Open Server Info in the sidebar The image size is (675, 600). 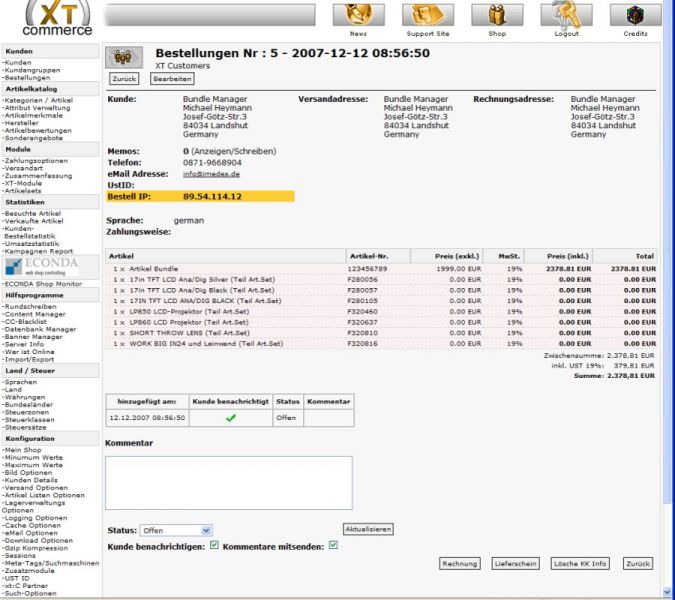[24, 344]
